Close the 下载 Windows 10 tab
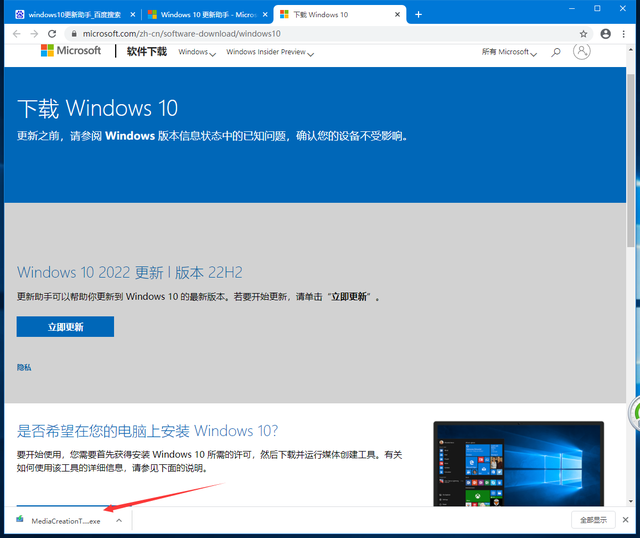Image resolution: width=640 pixels, height=538 pixels. point(397,15)
